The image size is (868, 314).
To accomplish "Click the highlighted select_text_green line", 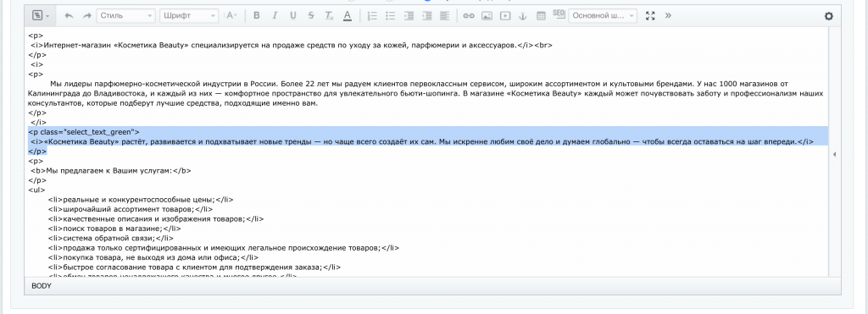I will 84,132.
